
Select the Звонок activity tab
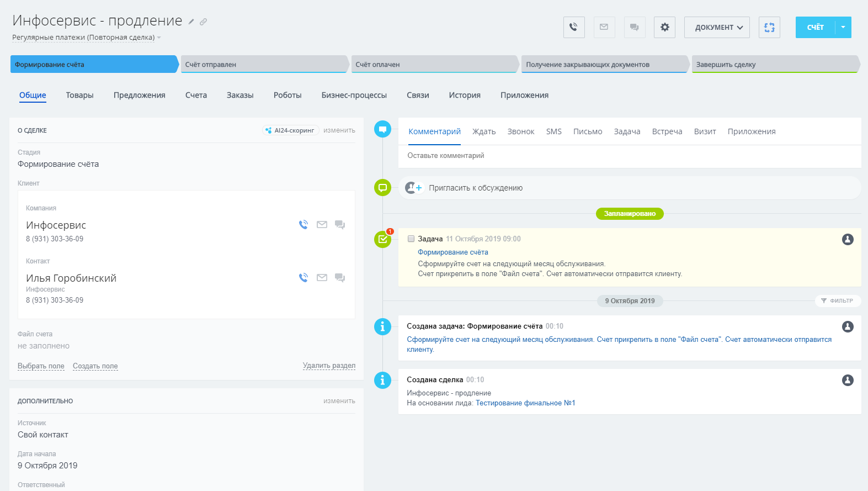(x=520, y=131)
